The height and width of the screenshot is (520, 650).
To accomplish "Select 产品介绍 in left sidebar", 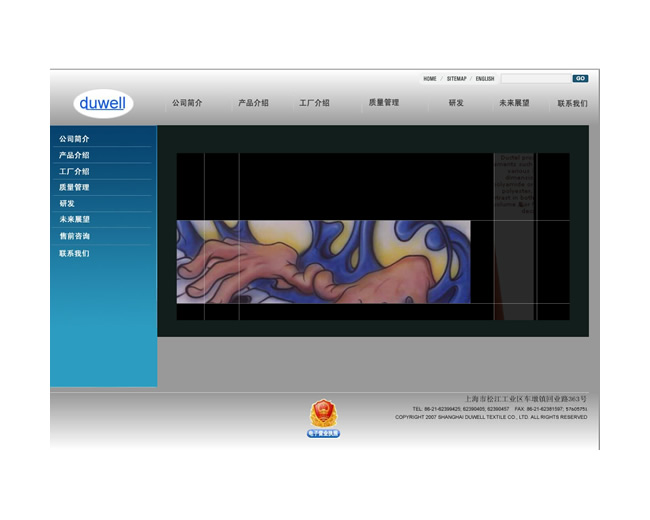I will [74, 155].
